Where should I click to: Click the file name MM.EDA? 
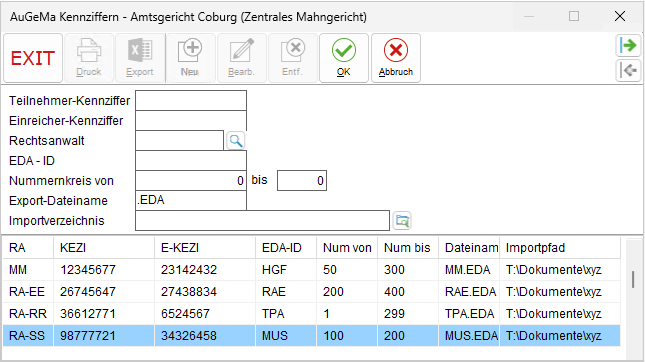click(467, 270)
